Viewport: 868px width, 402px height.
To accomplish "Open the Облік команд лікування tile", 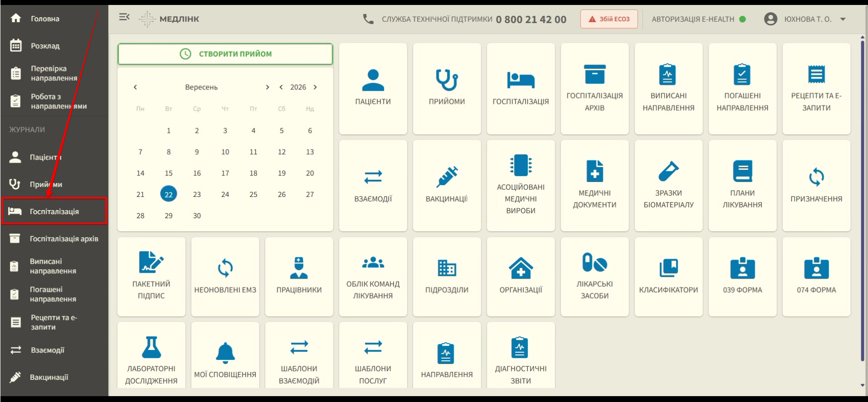I will coord(373,277).
